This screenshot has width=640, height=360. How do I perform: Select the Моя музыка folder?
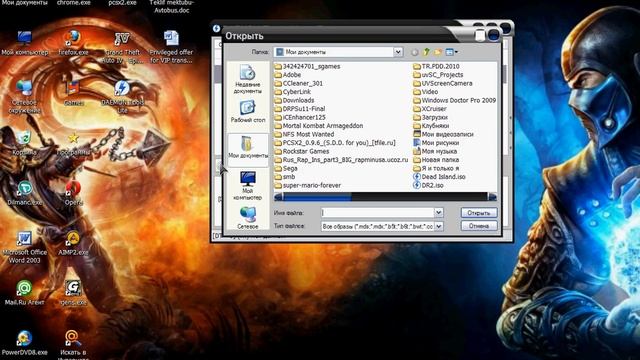435,151
